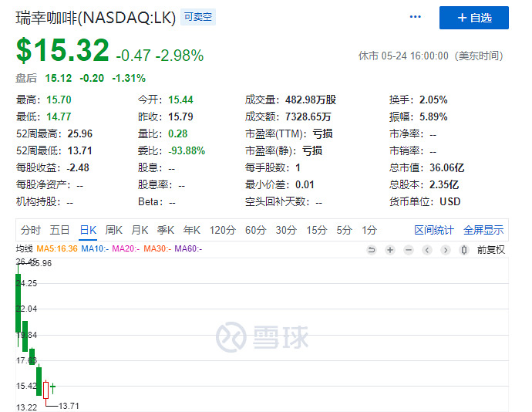Click the 货币单位 USD value
The height and width of the screenshot is (412, 532).
pyautogui.click(x=450, y=201)
